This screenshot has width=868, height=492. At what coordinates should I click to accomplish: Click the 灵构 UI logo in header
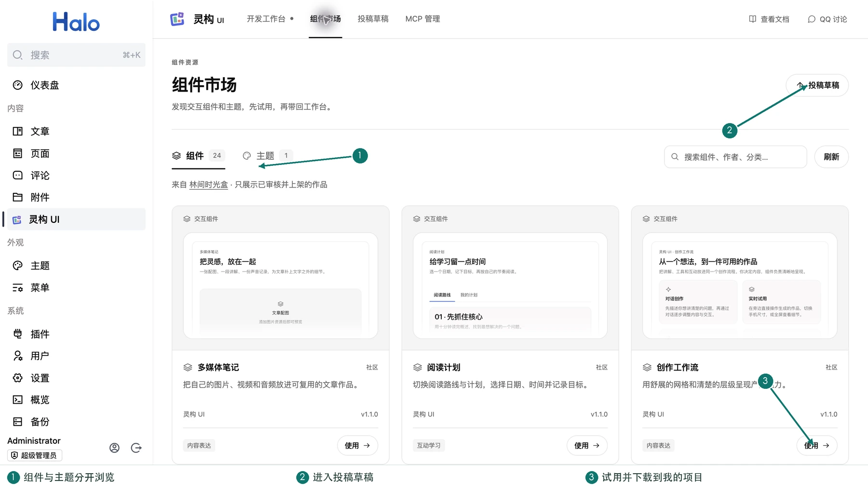pos(197,19)
